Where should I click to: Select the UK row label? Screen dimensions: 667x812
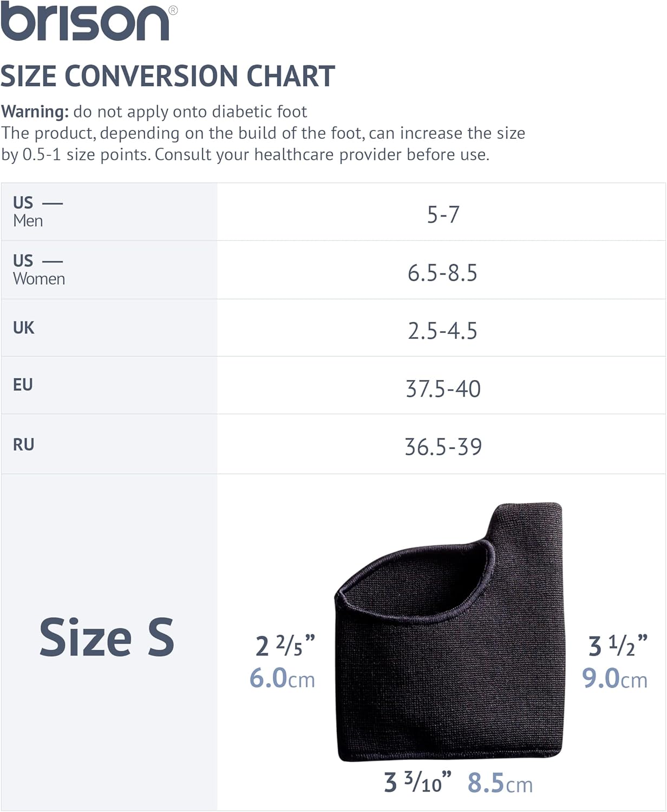click(24, 328)
